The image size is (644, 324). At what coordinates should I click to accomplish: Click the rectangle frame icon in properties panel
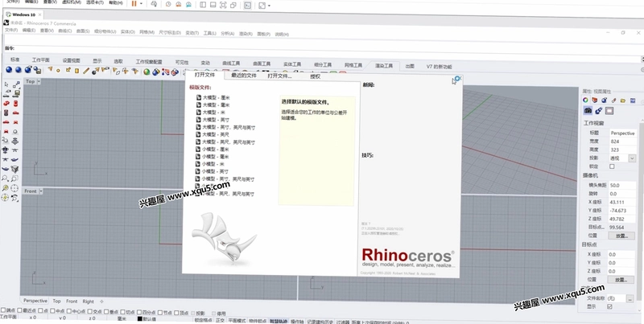coord(609,111)
